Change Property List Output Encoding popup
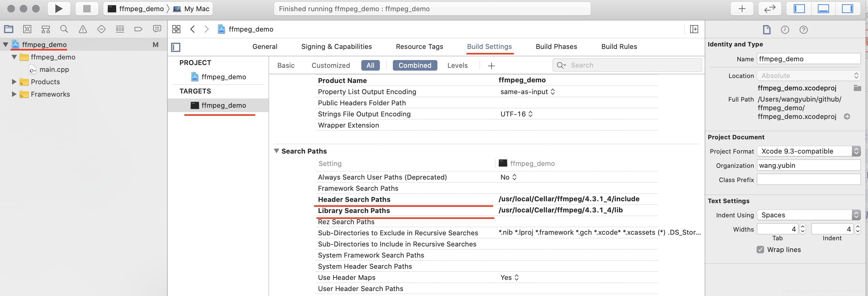This screenshot has width=868, height=296. point(527,92)
